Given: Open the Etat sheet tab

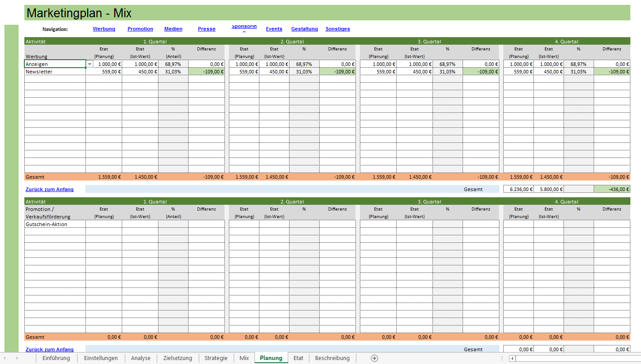Looking at the screenshot, I should [x=298, y=358].
